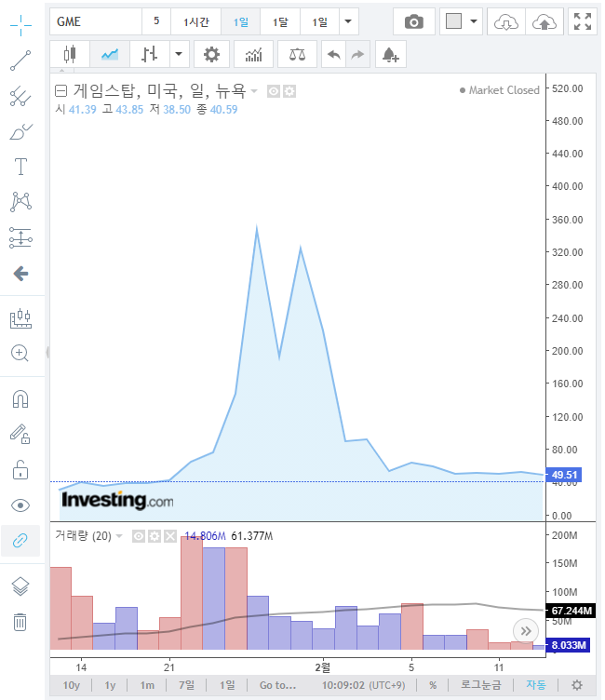Set bottom range to 1일
This screenshot has height=700, width=605.
pyautogui.click(x=227, y=685)
